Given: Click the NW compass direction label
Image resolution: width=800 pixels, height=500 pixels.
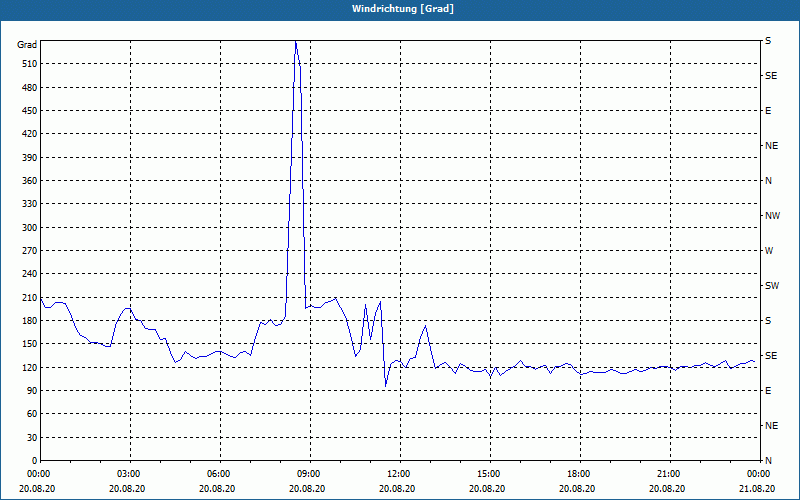Looking at the screenshot, I should pos(772,216).
